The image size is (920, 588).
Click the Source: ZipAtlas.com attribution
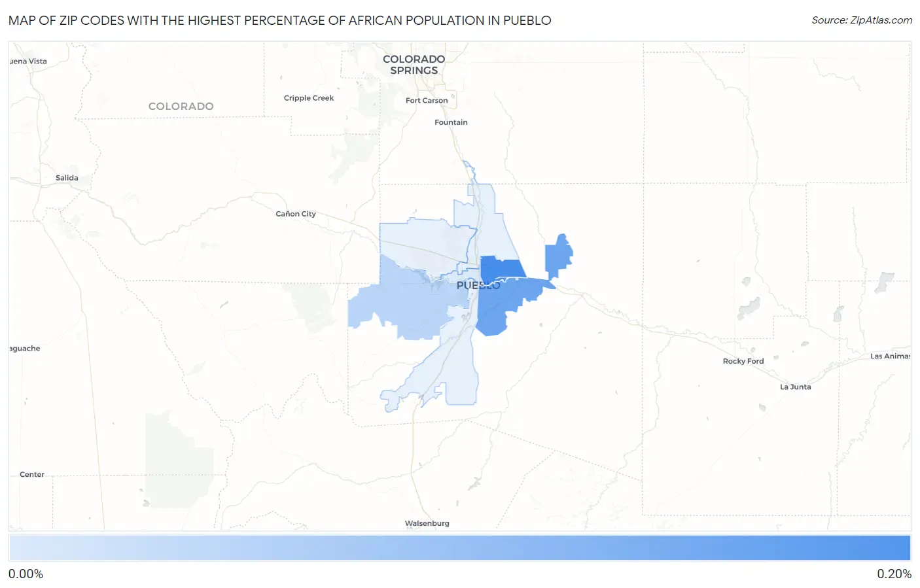click(862, 20)
